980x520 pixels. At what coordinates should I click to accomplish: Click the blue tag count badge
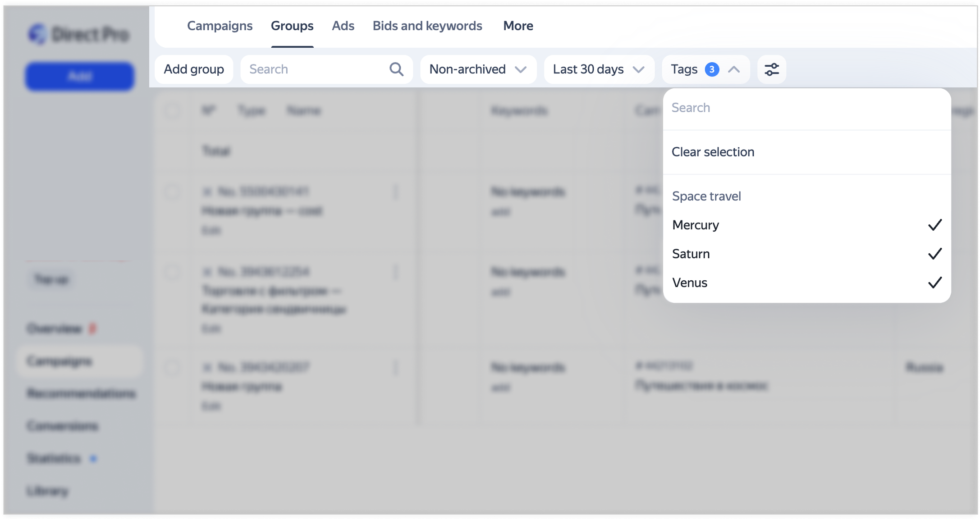(x=712, y=69)
